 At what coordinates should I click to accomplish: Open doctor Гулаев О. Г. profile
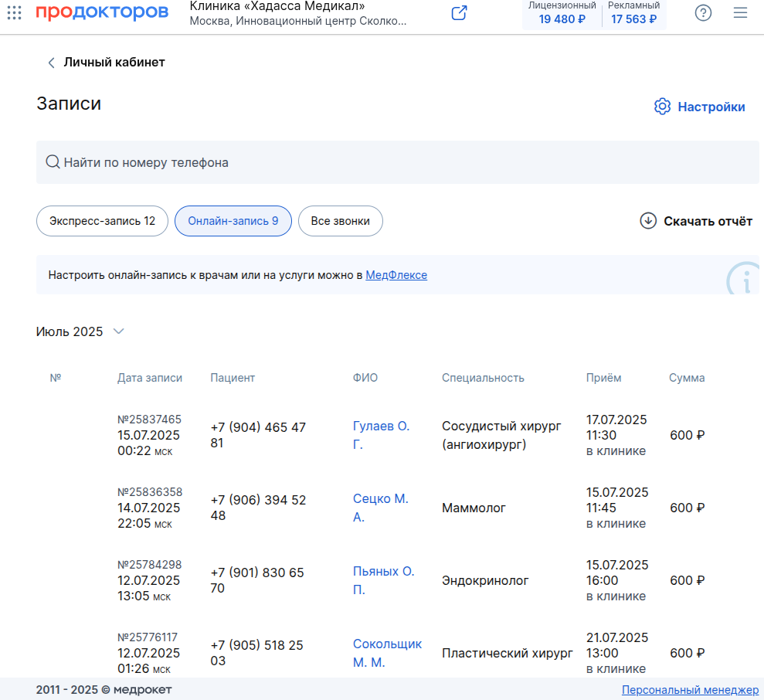tap(381, 435)
